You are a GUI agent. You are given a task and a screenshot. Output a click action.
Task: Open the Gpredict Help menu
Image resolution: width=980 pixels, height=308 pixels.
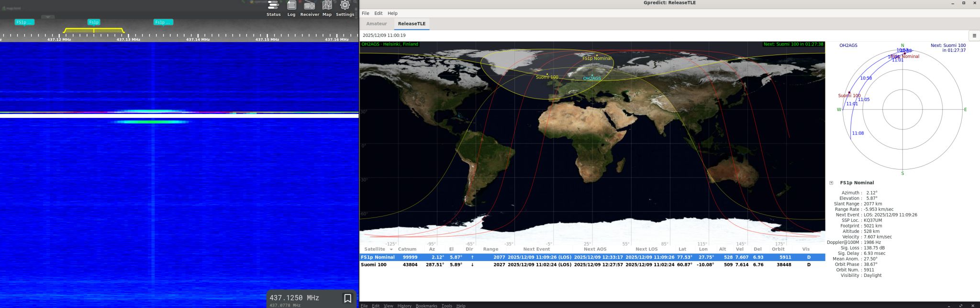click(392, 13)
